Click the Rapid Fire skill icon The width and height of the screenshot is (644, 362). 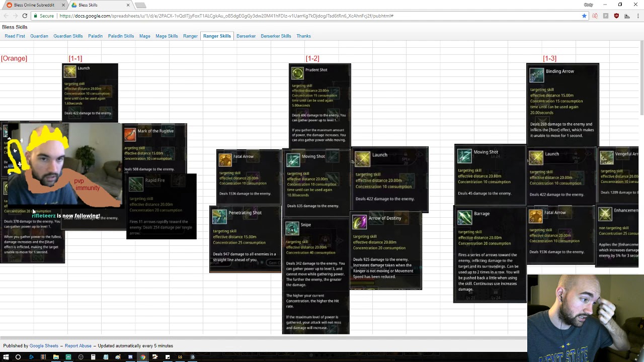136,184
